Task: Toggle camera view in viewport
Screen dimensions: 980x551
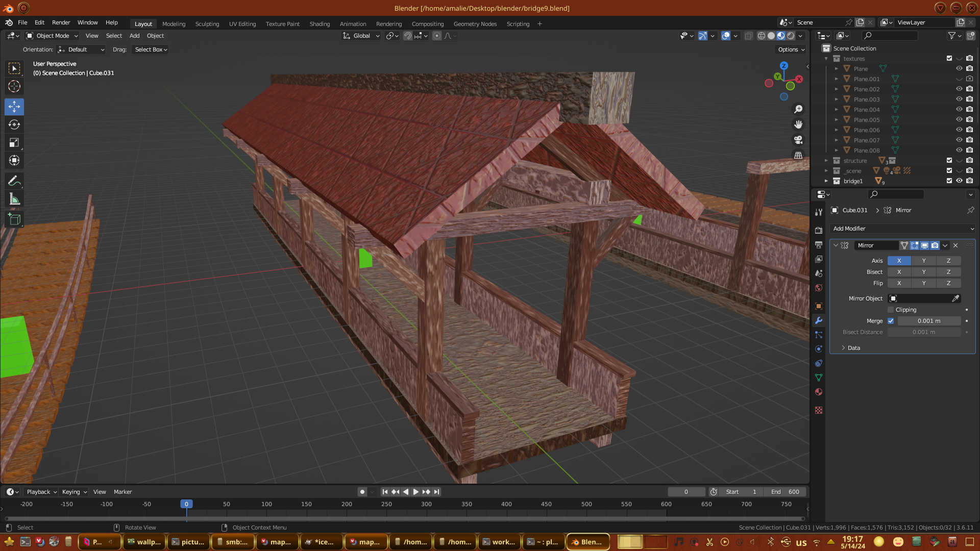Action: tap(798, 140)
